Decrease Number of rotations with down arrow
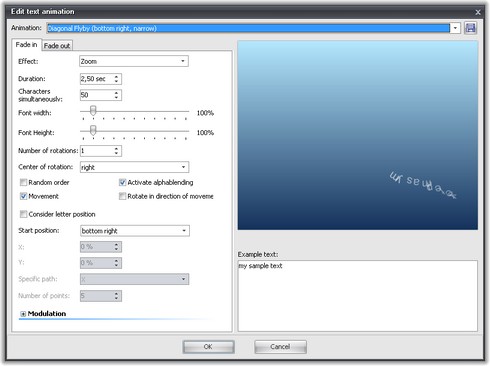This screenshot has height=366, width=490. pos(116,153)
